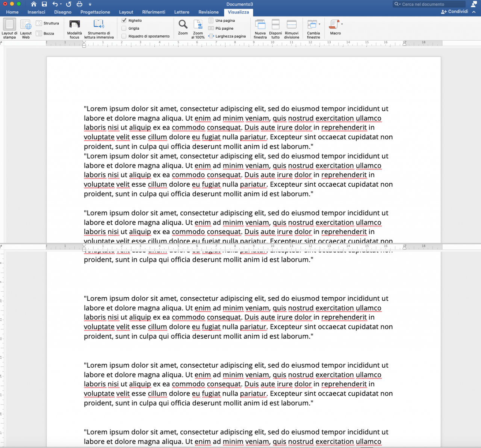Viewport: 481px width, 448px height.
Task: Expand the Cambia finestre dropdown arrow
Action: click(319, 24)
